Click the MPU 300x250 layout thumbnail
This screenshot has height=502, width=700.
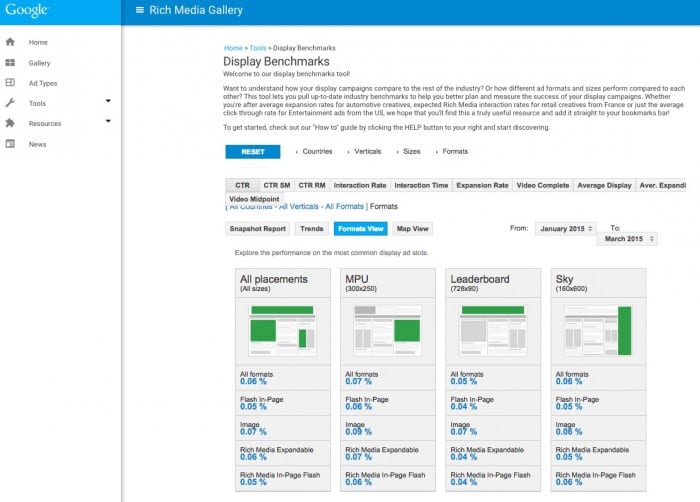388,330
